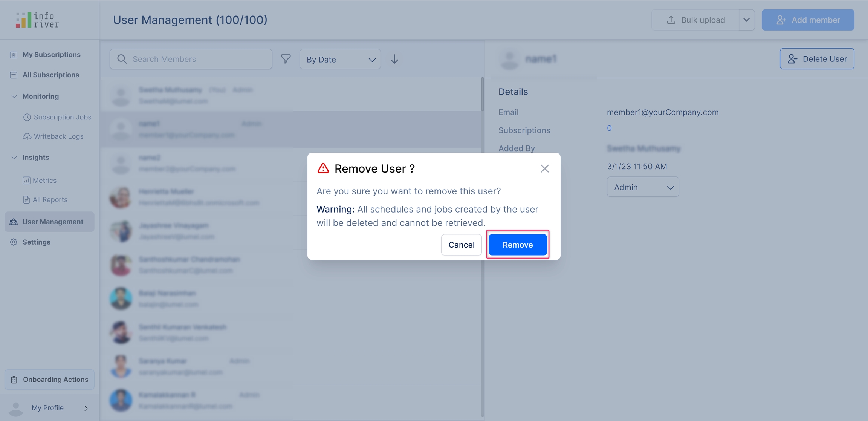Collapse the Monitoring section
868x421 pixels.
tap(14, 96)
